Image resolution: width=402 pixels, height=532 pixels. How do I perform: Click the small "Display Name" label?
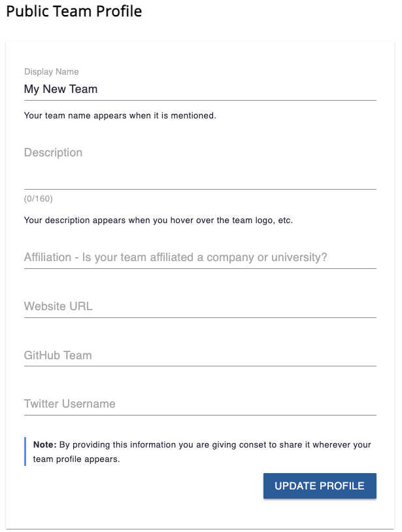tap(51, 71)
